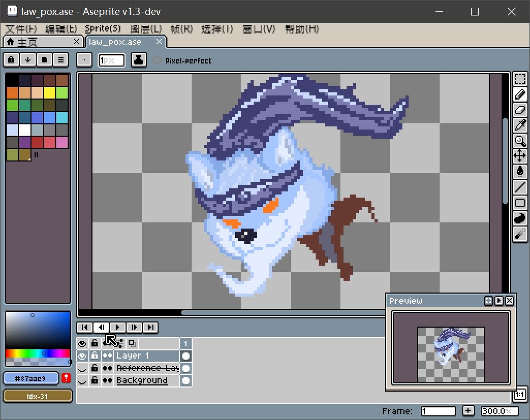This screenshot has width=530, height=420.
Task: Open the Sprite(S) menu
Action: click(103, 29)
